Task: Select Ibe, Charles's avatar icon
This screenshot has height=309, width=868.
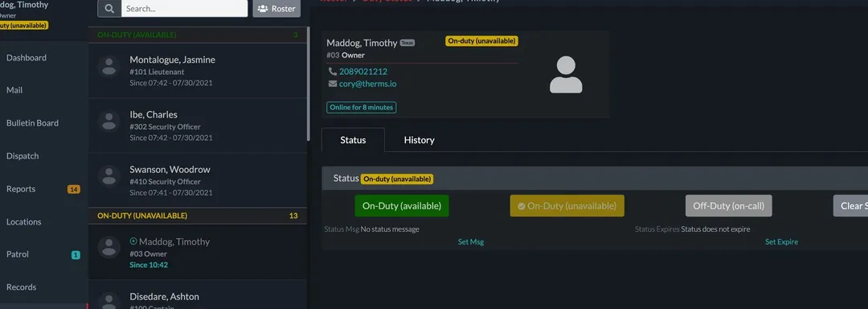Action: [109, 121]
